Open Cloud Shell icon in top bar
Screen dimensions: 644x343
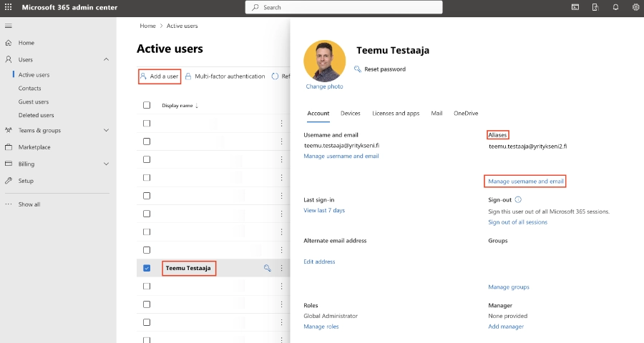pyautogui.click(x=575, y=7)
